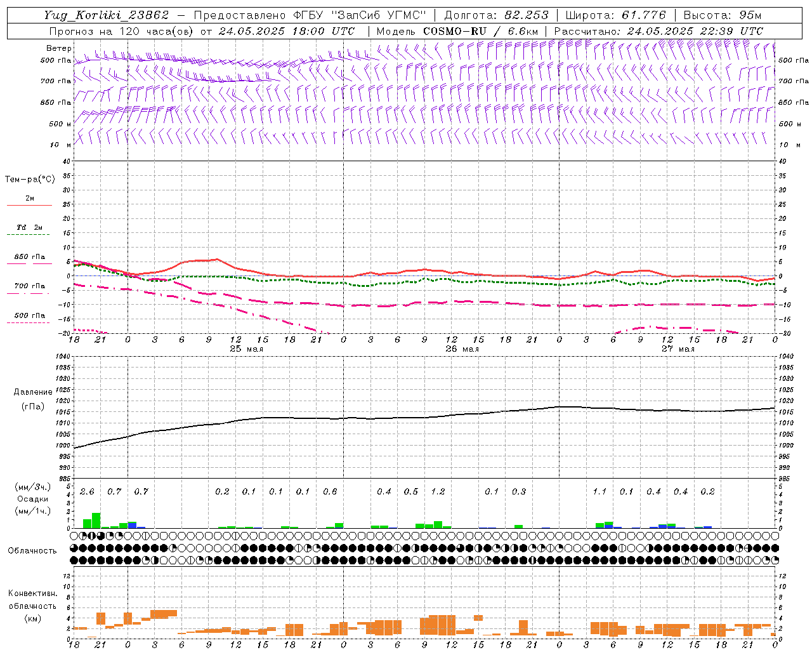
Task: Select the 26 мая date label
Action: click(461, 349)
